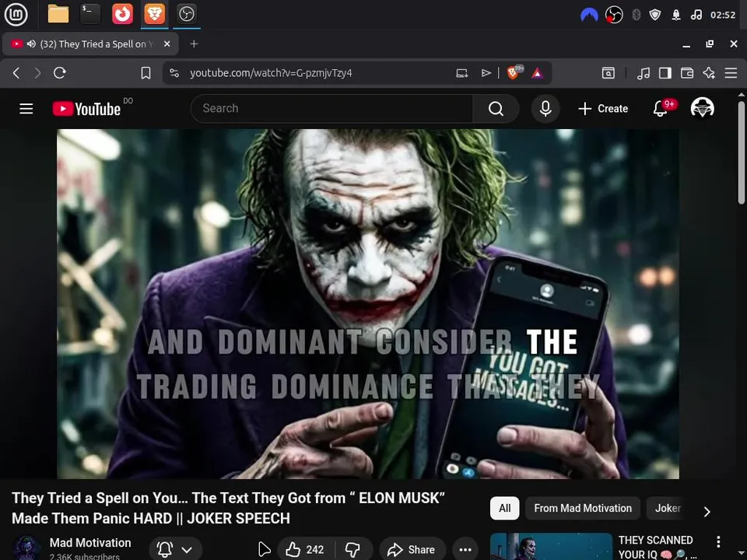Viewport: 747px width, 560px height.
Task: Go to the YouTube home logo
Action: [x=86, y=109]
